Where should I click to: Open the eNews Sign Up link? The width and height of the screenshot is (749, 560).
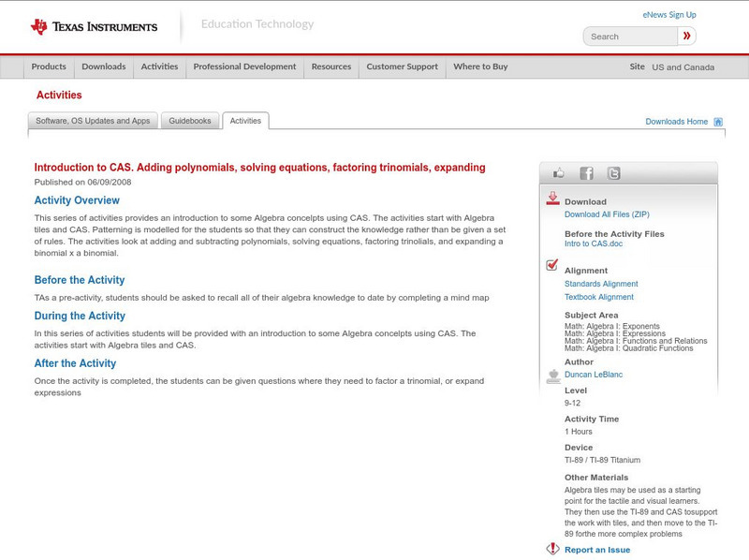(669, 15)
